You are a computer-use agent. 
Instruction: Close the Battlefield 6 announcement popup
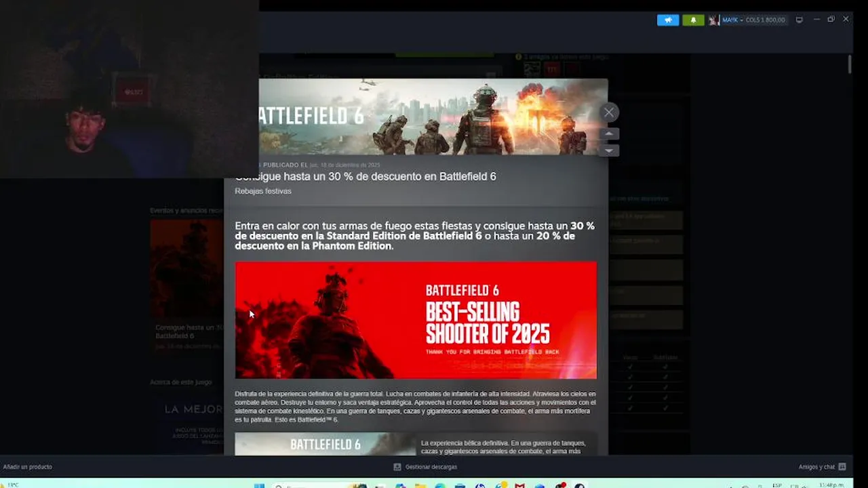pos(609,113)
